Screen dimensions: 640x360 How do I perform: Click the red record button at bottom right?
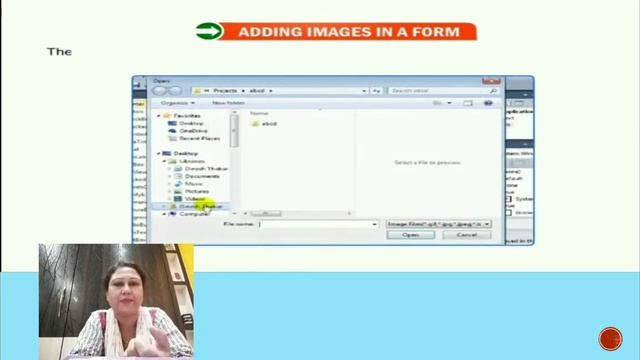point(611,339)
